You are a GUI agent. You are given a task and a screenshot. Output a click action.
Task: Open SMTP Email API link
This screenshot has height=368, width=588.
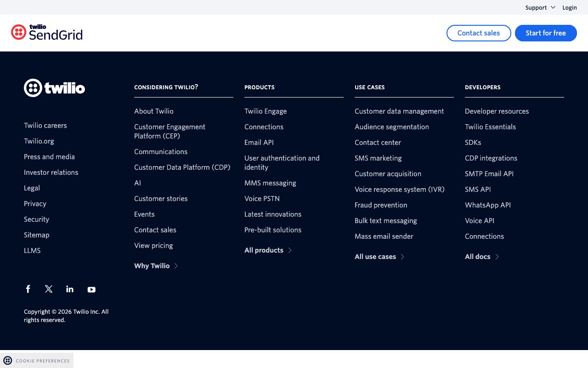[489, 174]
